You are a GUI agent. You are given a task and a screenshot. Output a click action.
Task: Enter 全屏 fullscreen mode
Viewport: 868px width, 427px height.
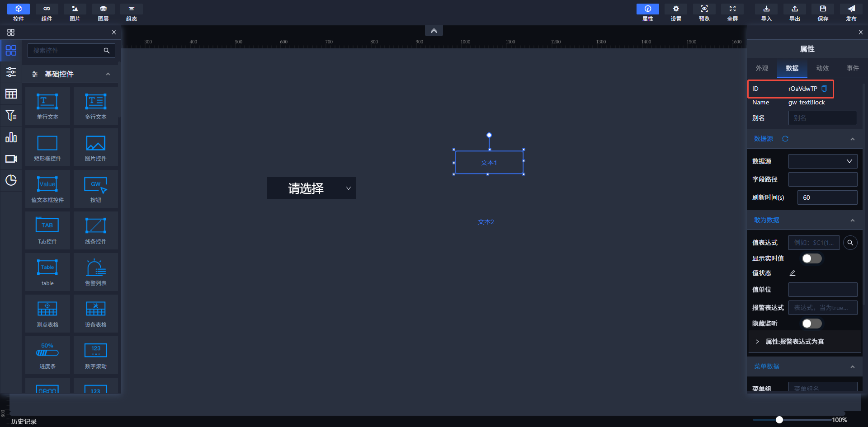tap(732, 13)
